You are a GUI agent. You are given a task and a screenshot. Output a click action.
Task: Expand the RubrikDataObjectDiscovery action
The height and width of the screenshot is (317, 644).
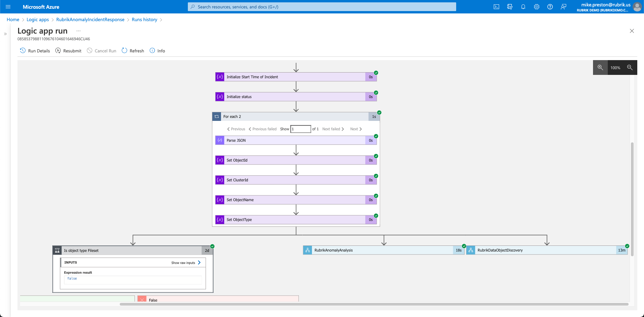(x=547, y=250)
